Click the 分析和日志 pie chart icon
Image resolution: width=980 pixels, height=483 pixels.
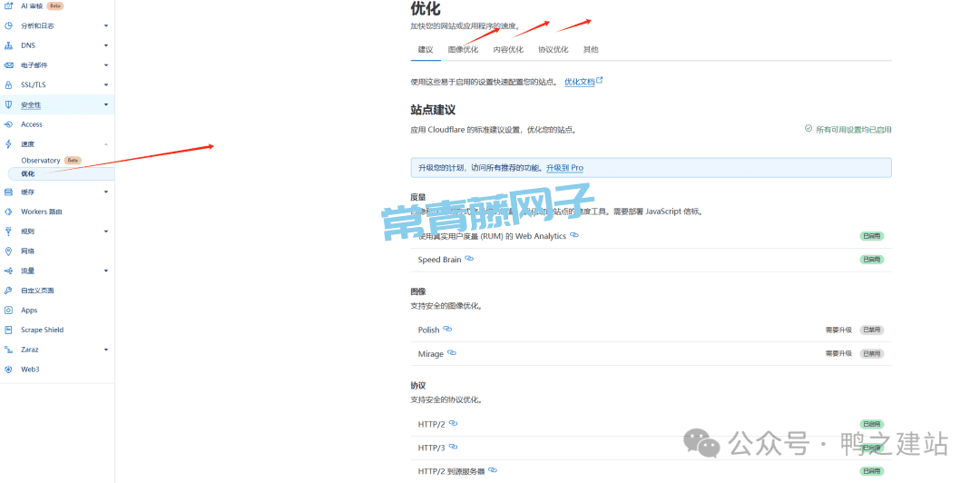[8, 25]
